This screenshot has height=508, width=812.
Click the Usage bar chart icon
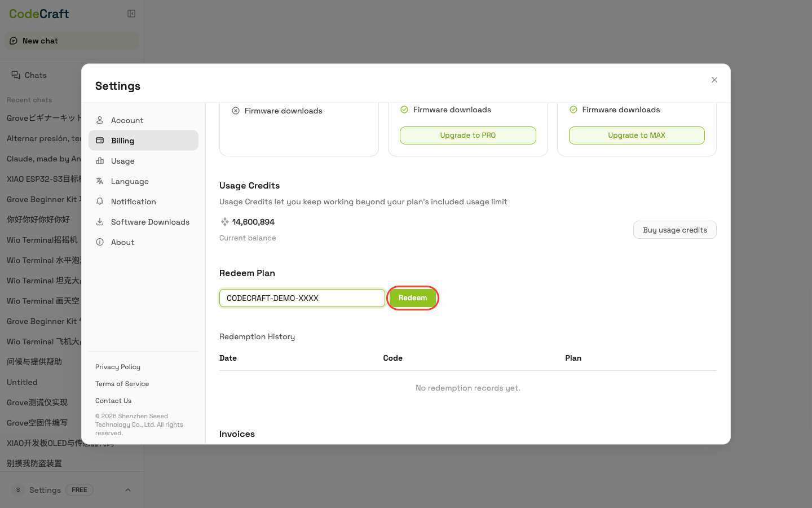tap(100, 161)
